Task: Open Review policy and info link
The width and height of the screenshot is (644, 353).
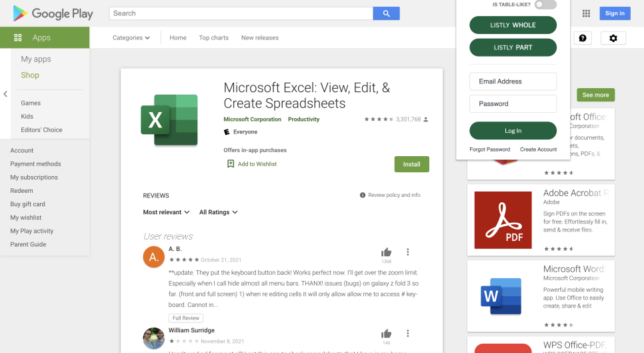Action: pos(394,196)
